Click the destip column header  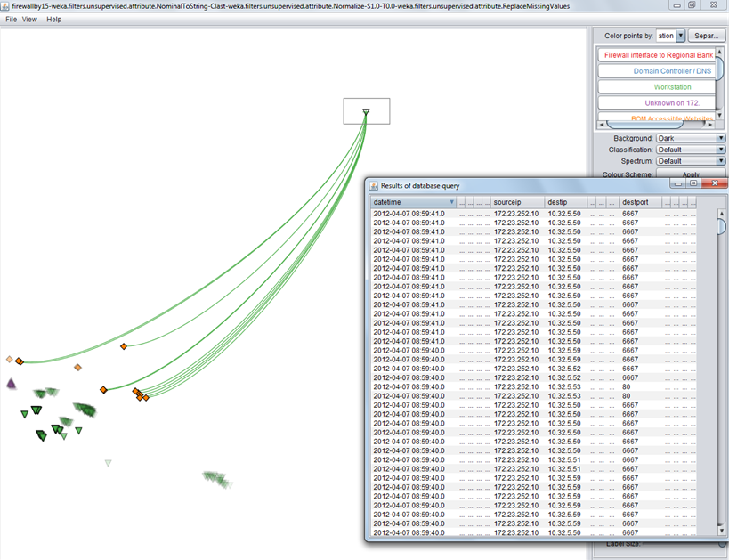coord(565,202)
